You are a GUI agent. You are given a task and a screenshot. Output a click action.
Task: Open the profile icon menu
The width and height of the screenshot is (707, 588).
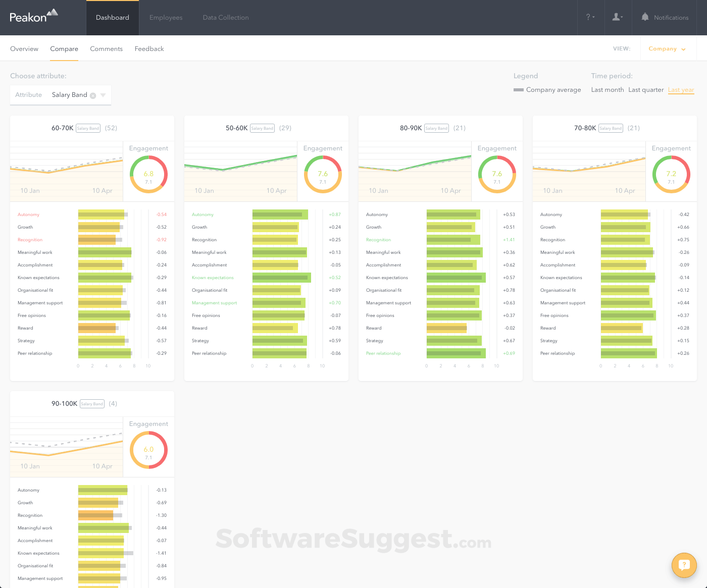point(616,17)
